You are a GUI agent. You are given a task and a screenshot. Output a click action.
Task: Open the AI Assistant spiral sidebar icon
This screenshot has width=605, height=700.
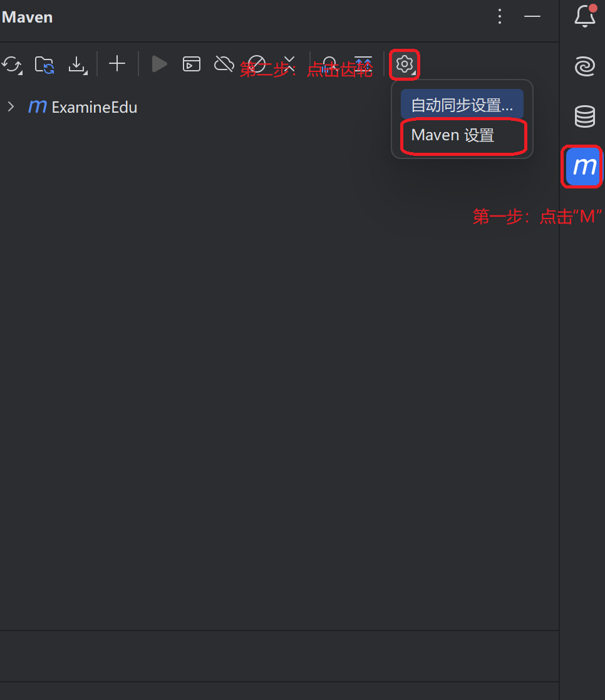tap(584, 66)
